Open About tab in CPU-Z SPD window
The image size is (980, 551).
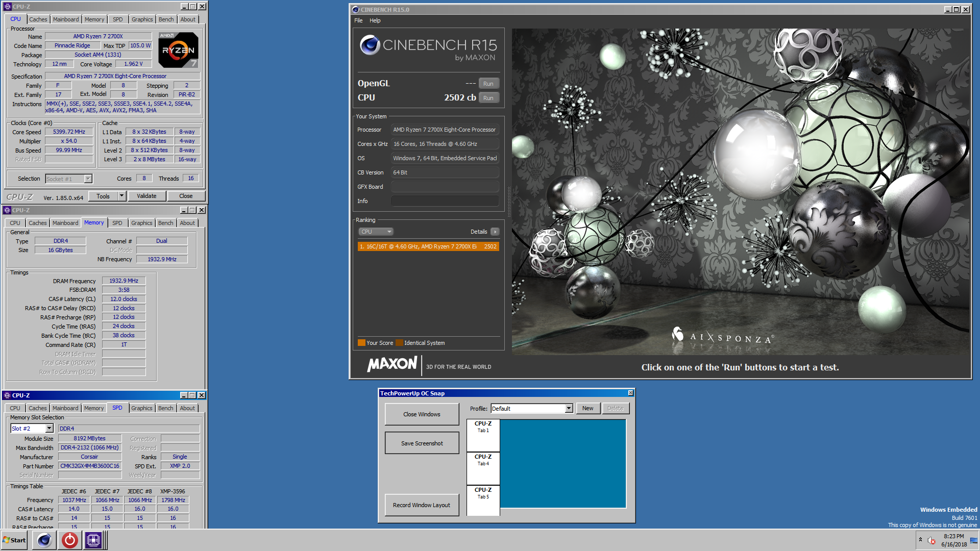click(187, 408)
